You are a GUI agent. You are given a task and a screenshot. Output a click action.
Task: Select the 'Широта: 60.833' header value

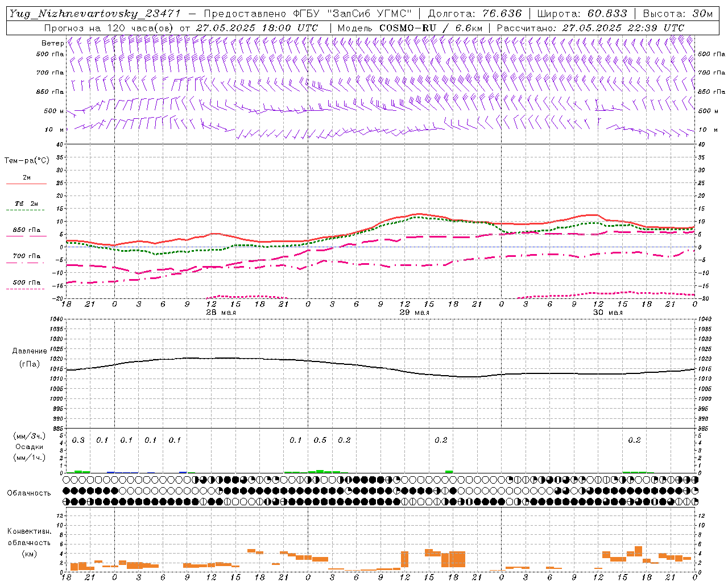coord(582,14)
